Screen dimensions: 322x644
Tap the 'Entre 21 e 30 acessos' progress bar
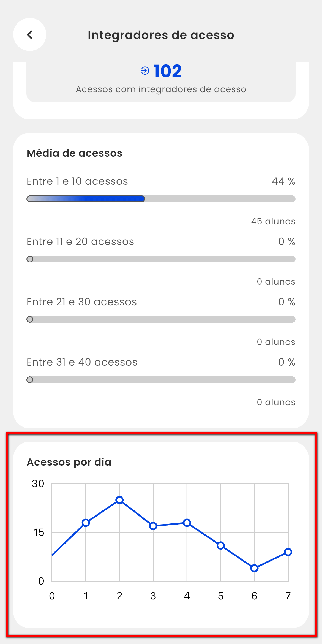pyautogui.click(x=161, y=319)
